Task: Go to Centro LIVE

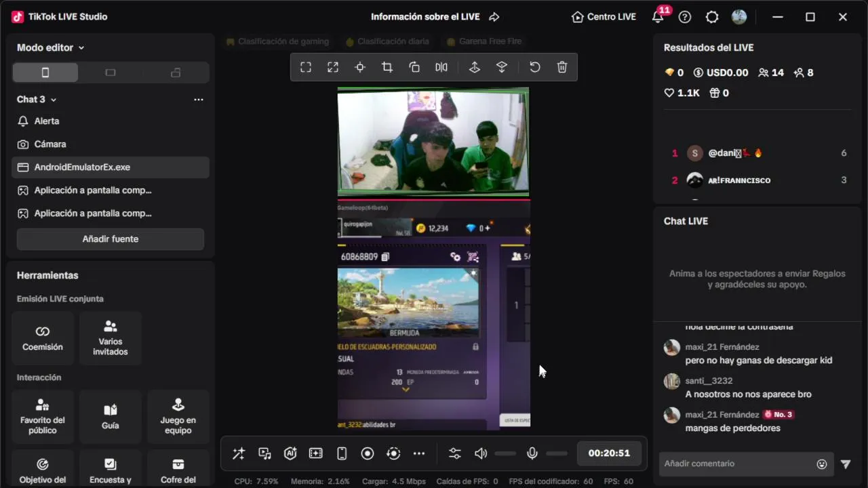Action: coord(604,17)
